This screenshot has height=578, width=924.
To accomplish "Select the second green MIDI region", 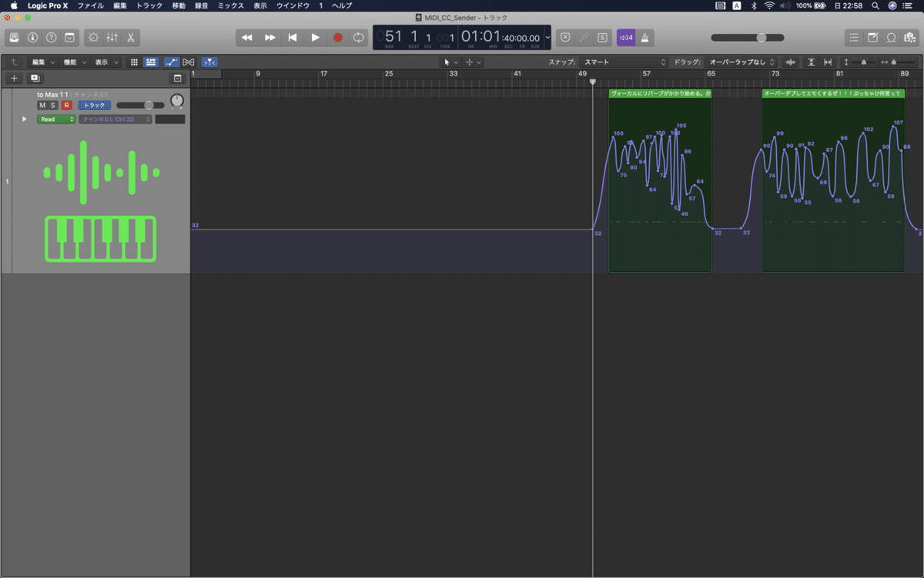I will pyautogui.click(x=833, y=180).
